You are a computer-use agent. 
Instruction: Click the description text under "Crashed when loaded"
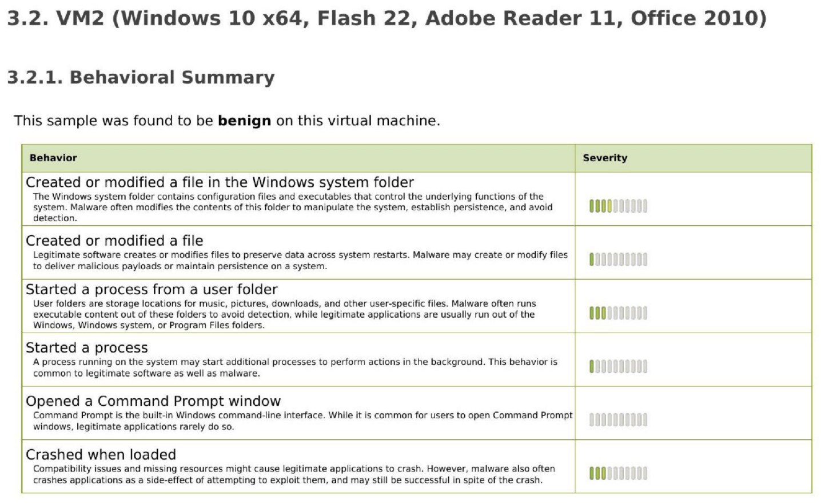pos(293,474)
